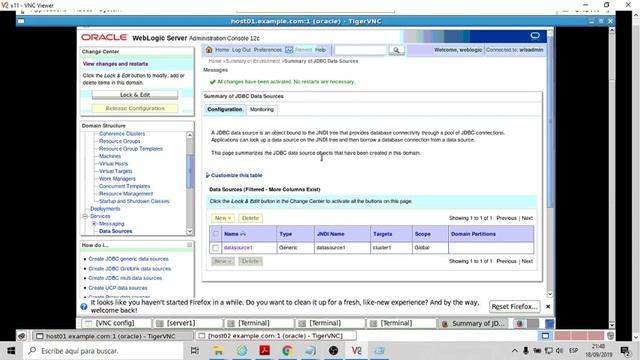Show hidden system tray icons
The height and width of the screenshot is (360, 640).
point(515,351)
